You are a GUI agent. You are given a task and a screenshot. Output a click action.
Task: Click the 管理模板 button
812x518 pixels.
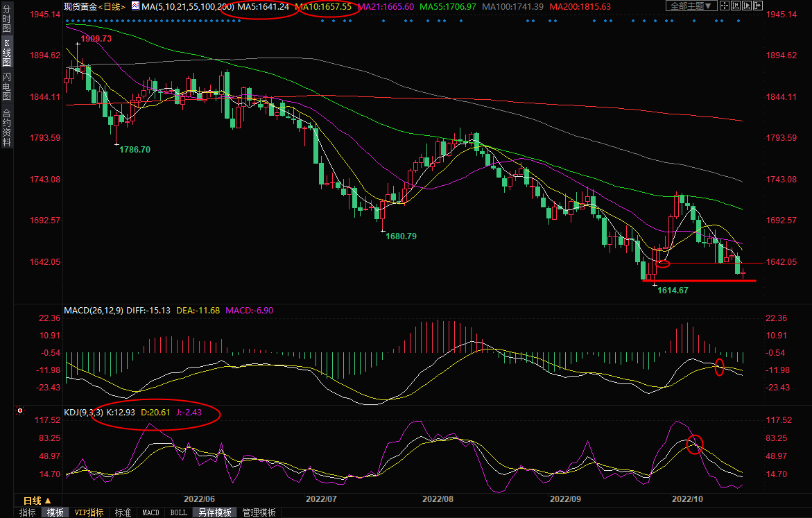coord(259,512)
